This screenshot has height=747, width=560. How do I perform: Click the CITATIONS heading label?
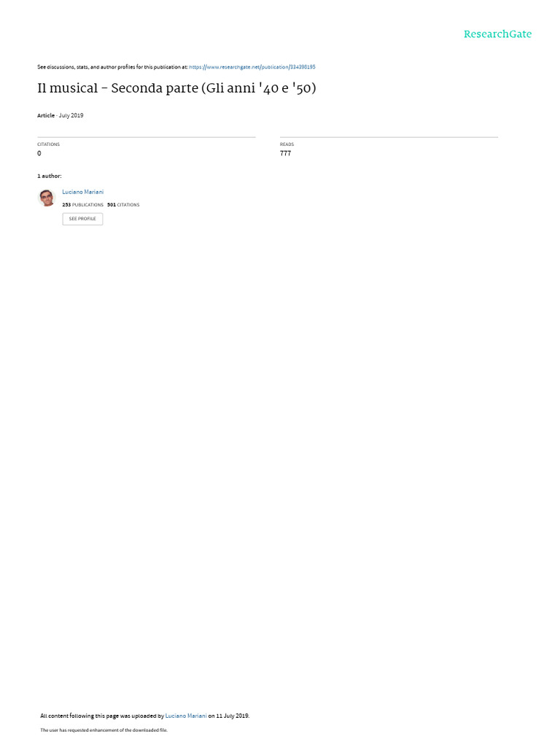click(49, 144)
